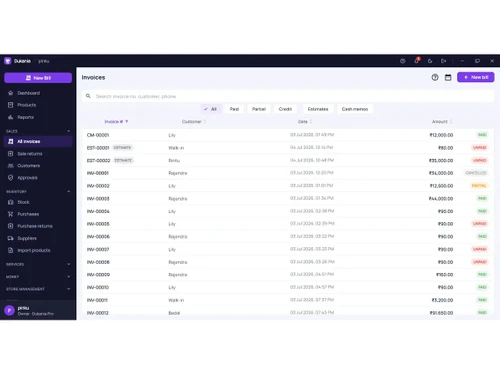Viewport: 500px width, 375px height.
Task: Open invoice INV-00006
Action: pyautogui.click(x=288, y=237)
